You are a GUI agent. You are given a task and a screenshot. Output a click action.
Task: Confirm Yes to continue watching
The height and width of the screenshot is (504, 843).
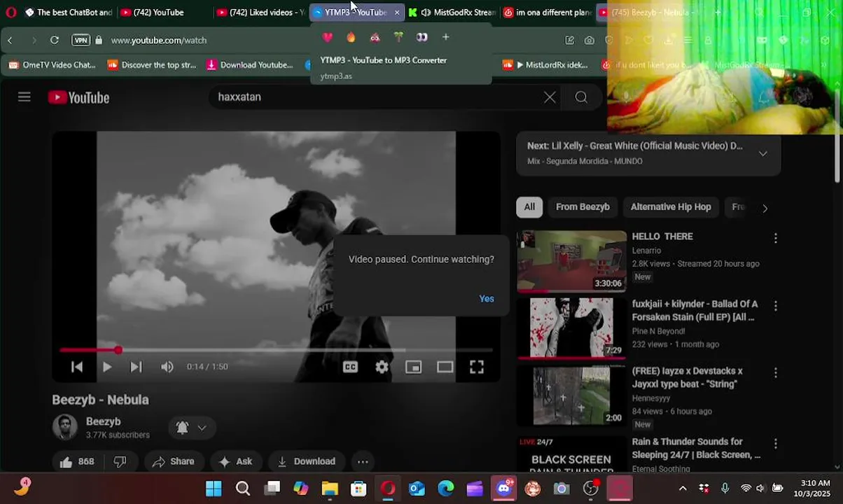click(487, 299)
